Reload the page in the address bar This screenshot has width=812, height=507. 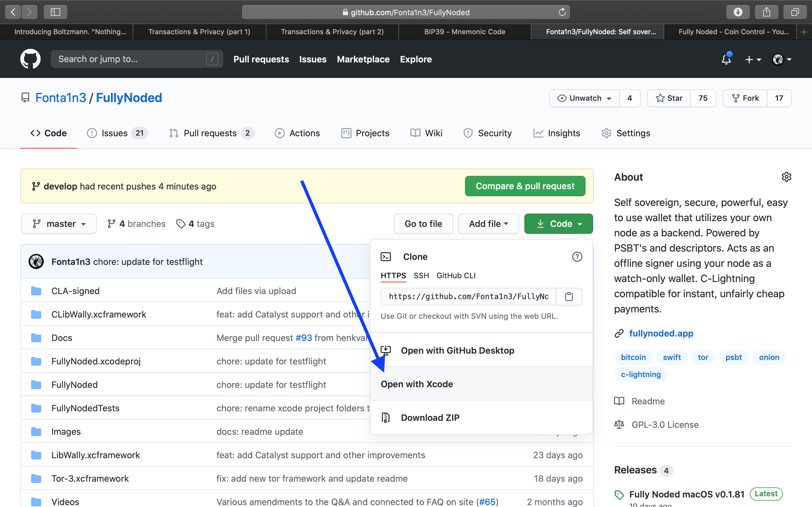[562, 12]
